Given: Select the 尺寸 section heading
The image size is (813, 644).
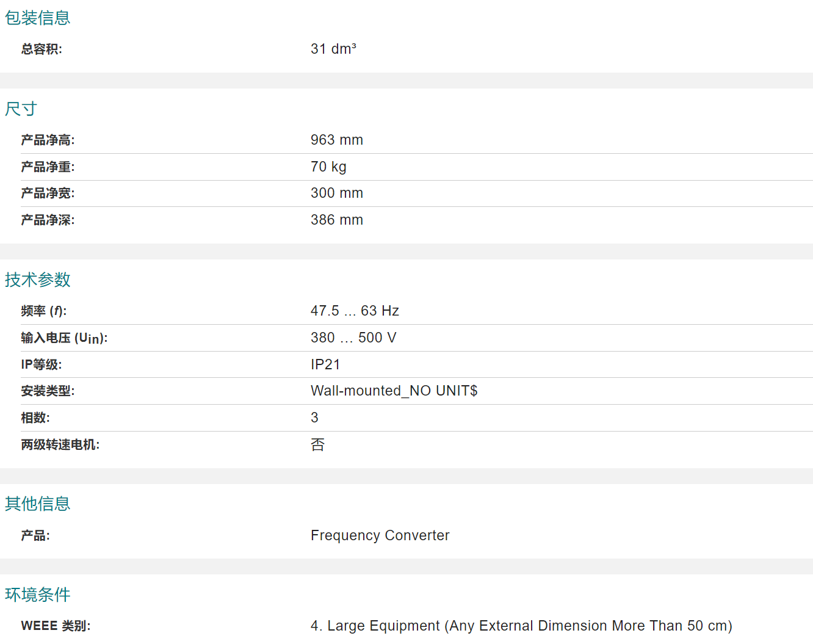Looking at the screenshot, I should tap(21, 109).
